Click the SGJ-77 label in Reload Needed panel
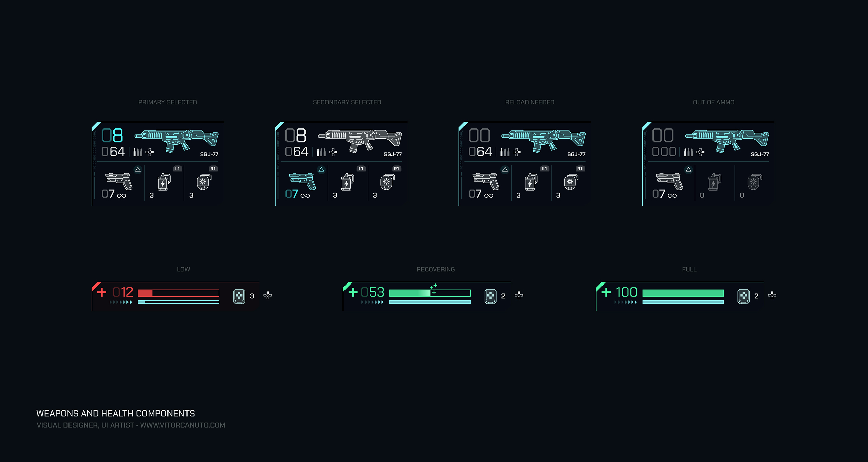The width and height of the screenshot is (868, 462). click(x=576, y=154)
